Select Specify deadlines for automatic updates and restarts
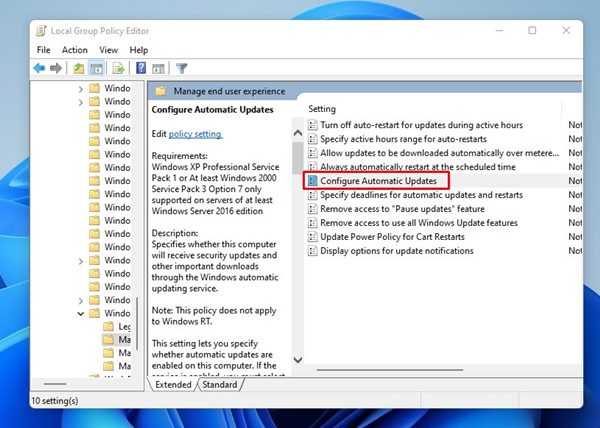Screen dimensions: 600x428 click(421, 195)
